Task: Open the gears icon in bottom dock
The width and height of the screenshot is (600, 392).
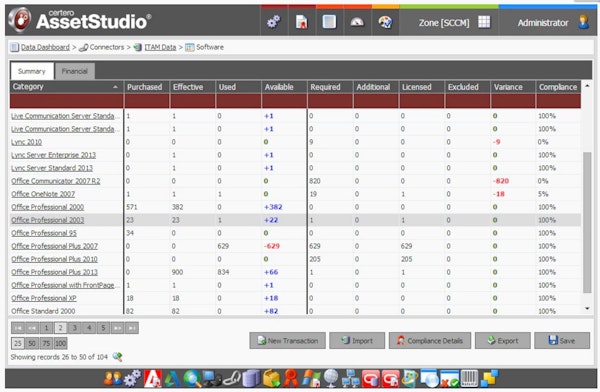Action: [132, 379]
